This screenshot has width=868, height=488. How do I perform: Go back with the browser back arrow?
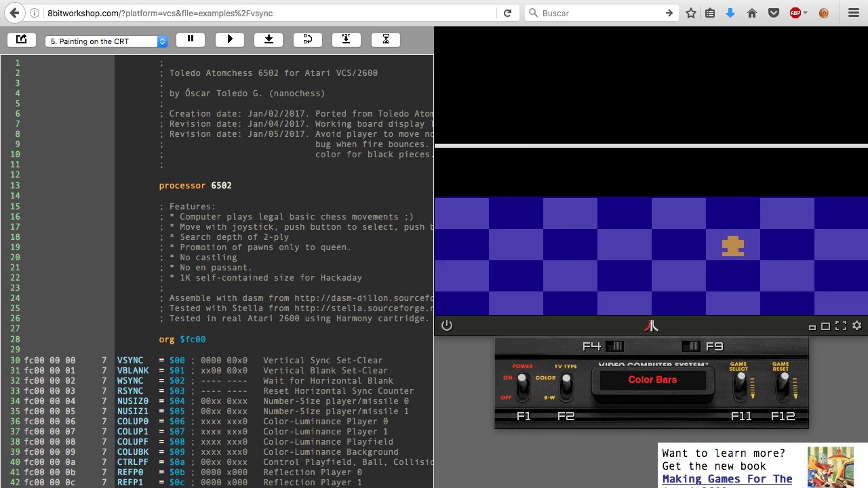click(x=14, y=13)
